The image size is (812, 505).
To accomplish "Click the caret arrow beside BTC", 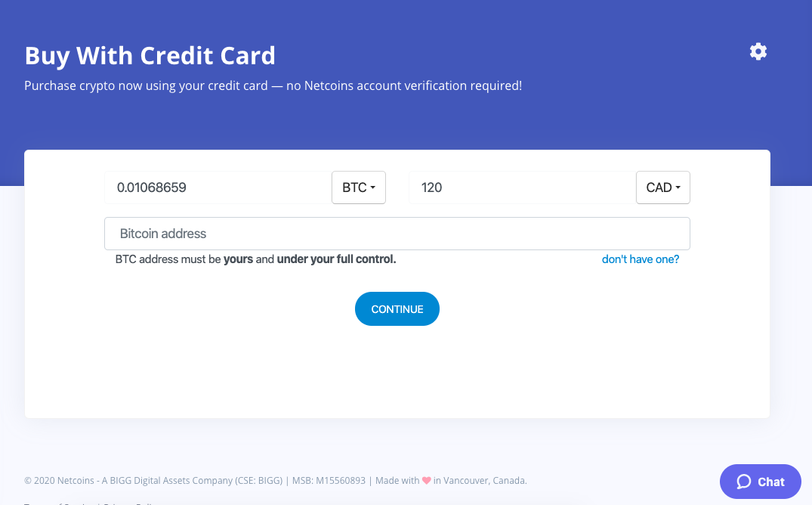I will [x=373, y=188].
